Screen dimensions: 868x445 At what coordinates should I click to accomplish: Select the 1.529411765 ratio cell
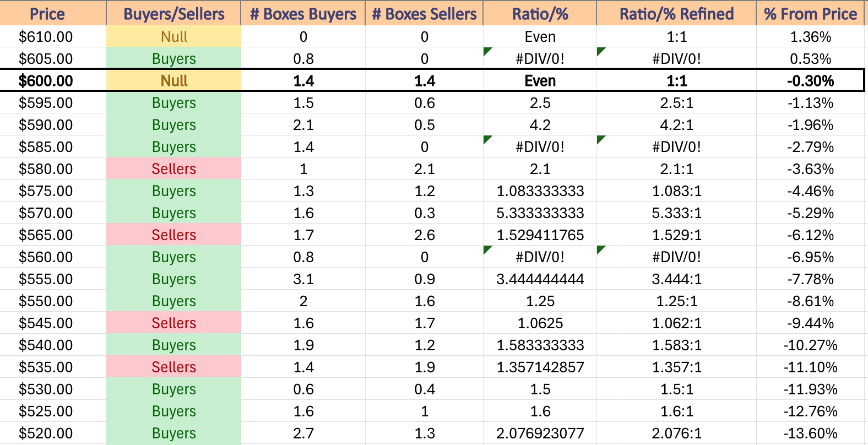click(x=540, y=235)
